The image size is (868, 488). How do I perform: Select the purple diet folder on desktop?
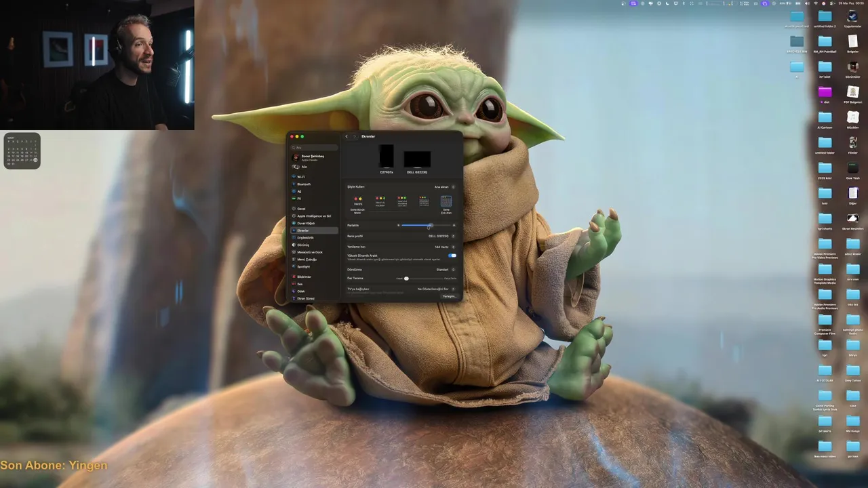pos(825,94)
